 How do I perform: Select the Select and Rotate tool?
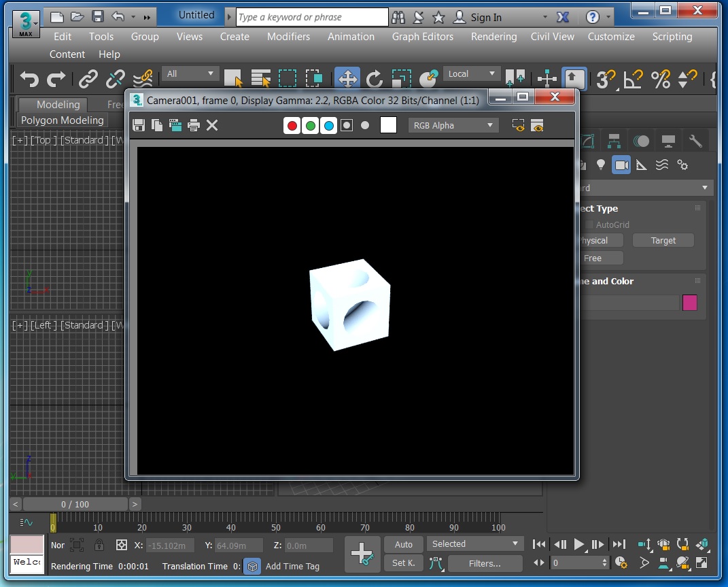[374, 78]
